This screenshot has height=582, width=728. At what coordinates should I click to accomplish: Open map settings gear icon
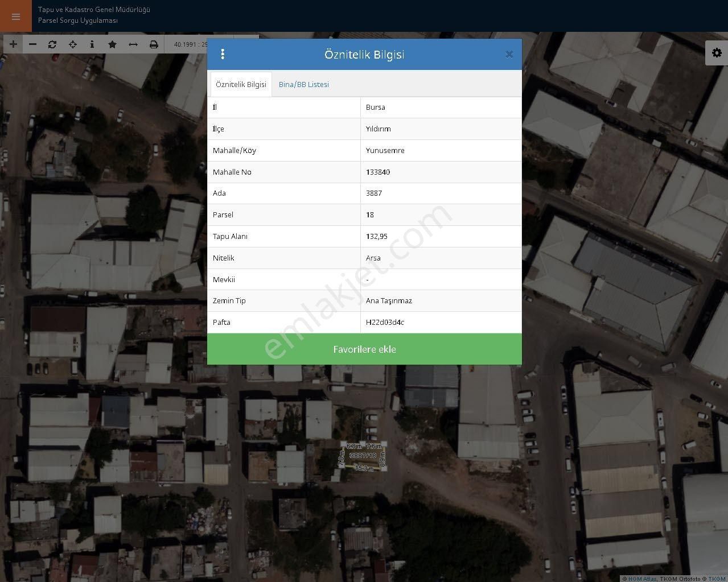717,53
